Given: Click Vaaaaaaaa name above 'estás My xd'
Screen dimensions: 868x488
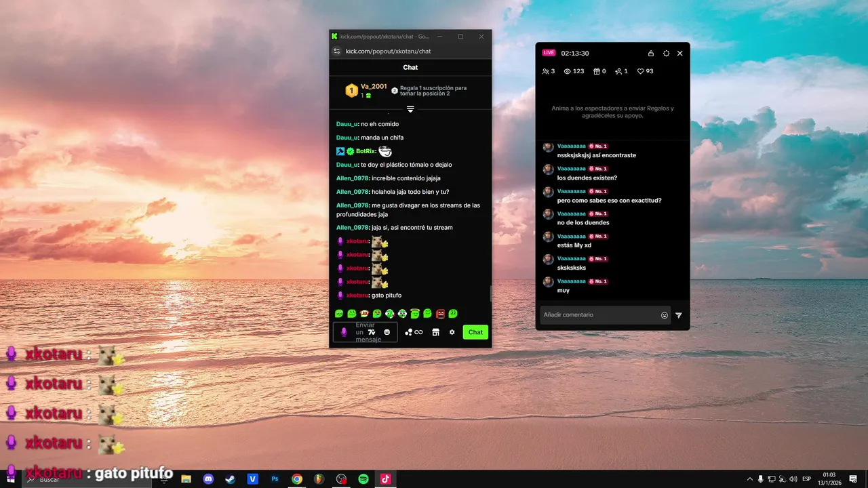Looking at the screenshot, I should [571, 236].
